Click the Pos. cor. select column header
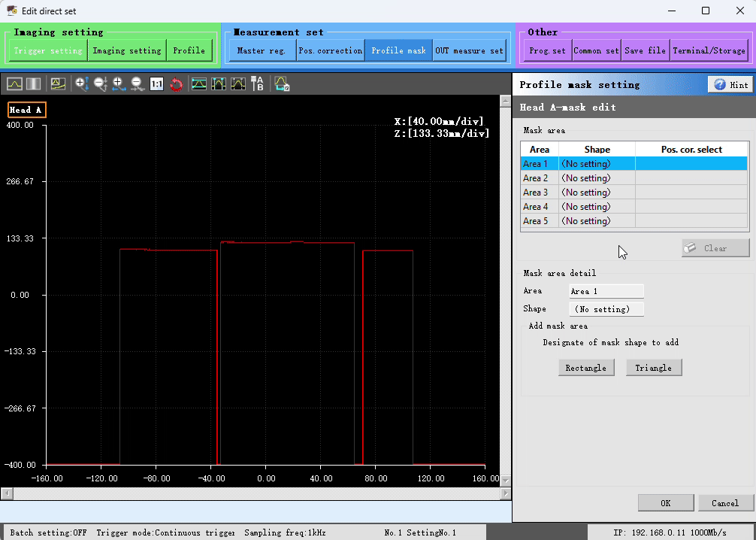 point(691,149)
